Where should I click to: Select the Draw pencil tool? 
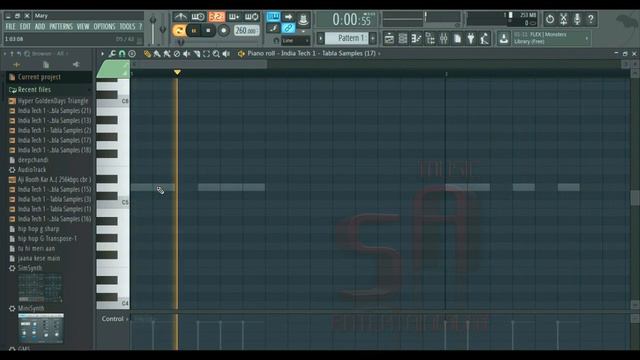tap(147, 54)
